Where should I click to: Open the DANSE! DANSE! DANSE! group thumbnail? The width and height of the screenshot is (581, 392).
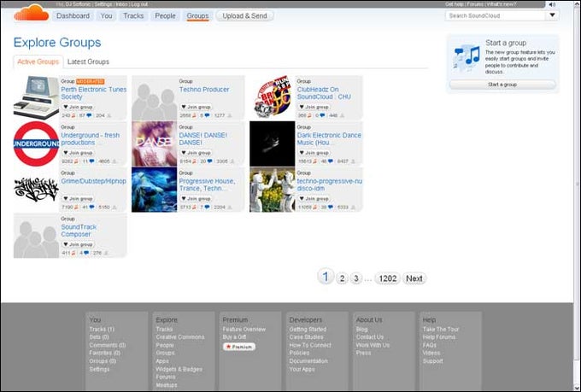pyautogui.click(x=154, y=143)
